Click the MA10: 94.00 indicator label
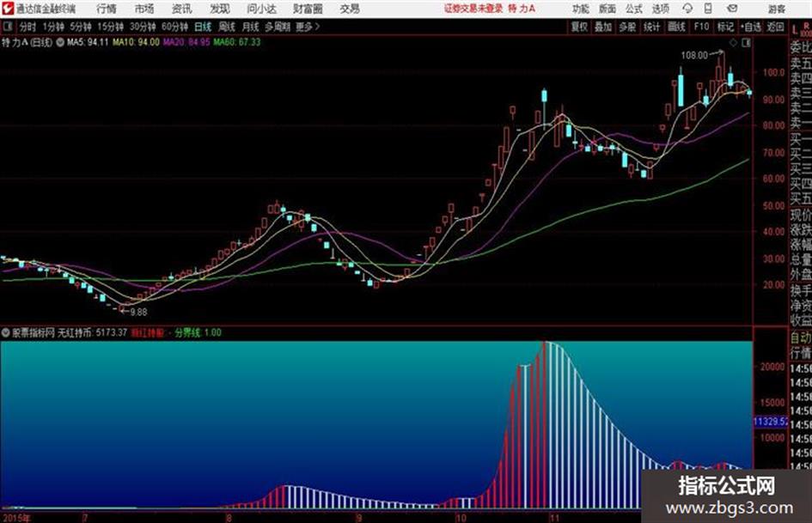This screenshot has width=812, height=523. 137,42
